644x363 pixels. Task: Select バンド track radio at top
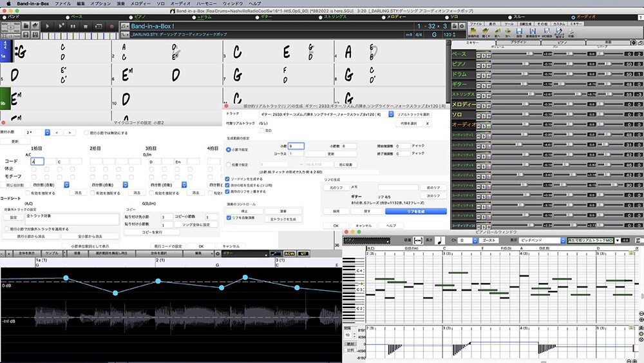(x=5, y=17)
